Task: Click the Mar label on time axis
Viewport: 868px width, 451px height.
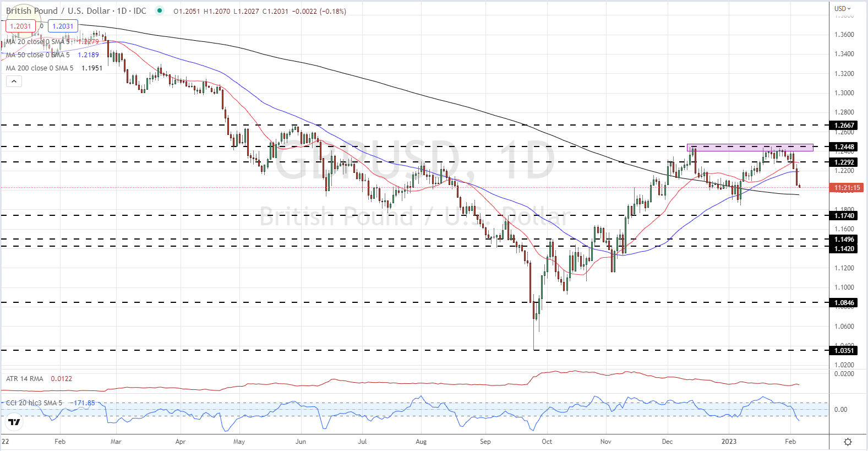Action: click(116, 442)
